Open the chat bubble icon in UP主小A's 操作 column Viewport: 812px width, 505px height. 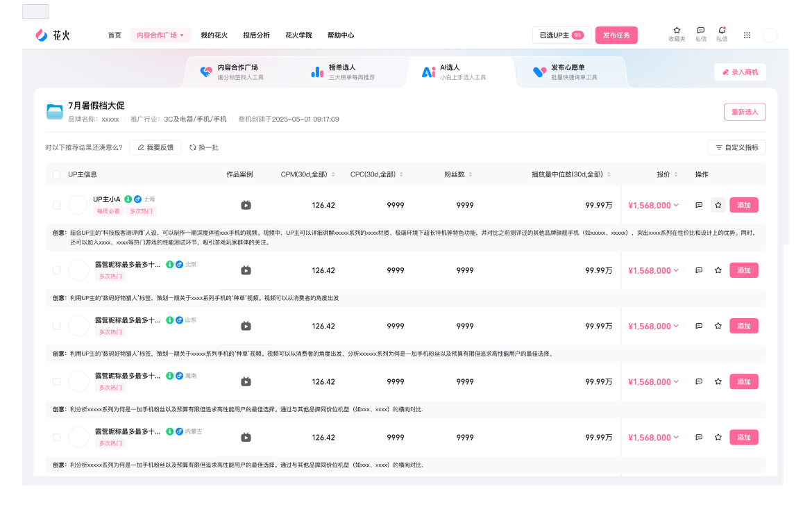tap(698, 204)
